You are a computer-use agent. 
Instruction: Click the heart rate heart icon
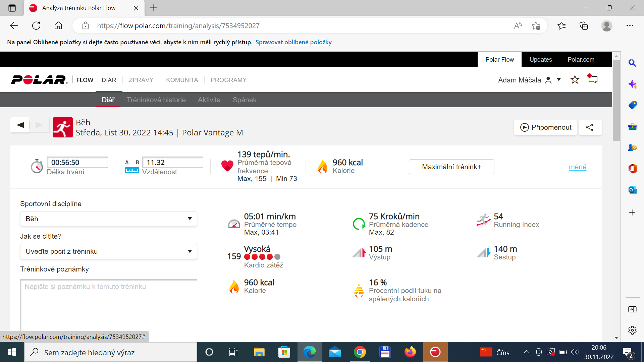[227, 166]
